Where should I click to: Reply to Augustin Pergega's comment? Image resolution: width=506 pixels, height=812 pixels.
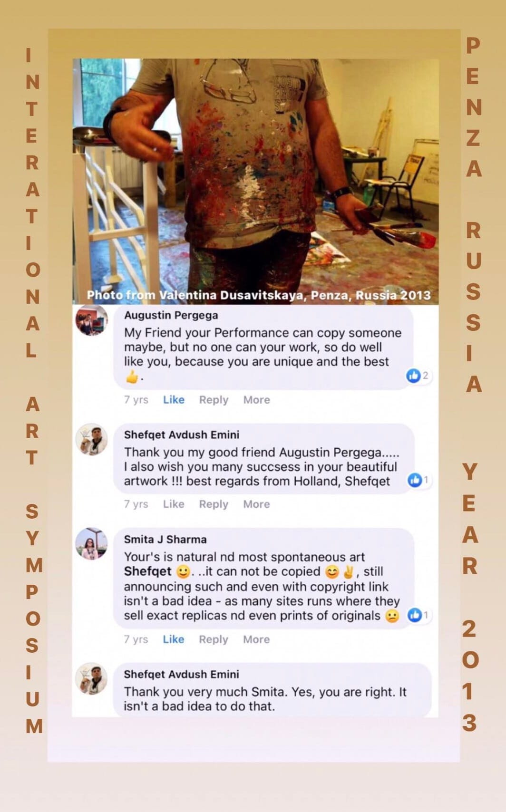214,400
